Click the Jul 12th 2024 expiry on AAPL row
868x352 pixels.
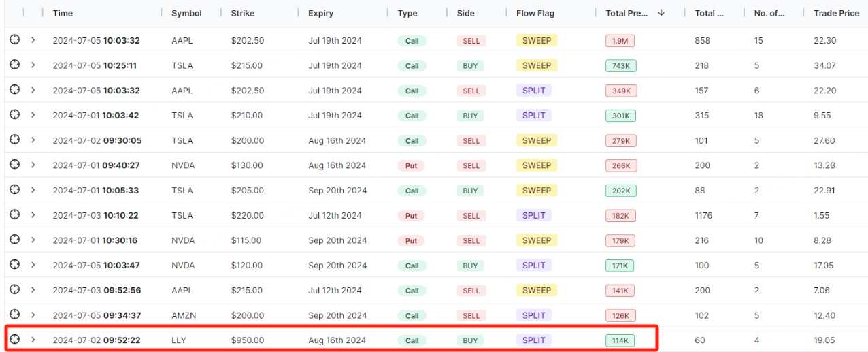click(x=335, y=290)
